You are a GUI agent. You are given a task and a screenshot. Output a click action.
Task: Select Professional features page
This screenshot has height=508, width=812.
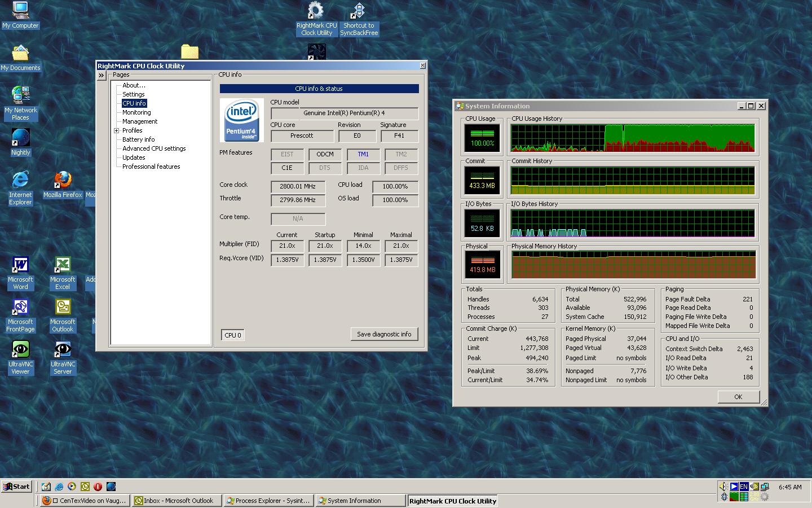pos(151,167)
